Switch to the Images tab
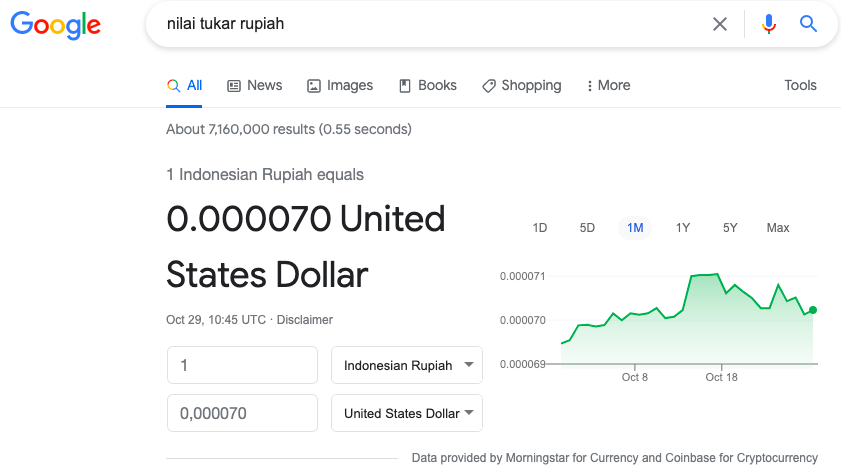 tap(340, 86)
